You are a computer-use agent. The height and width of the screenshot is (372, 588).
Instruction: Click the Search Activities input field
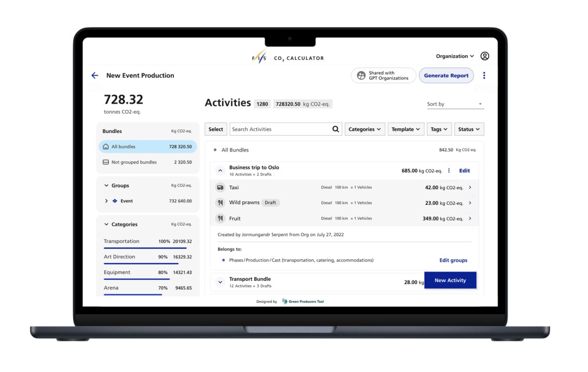pos(281,129)
